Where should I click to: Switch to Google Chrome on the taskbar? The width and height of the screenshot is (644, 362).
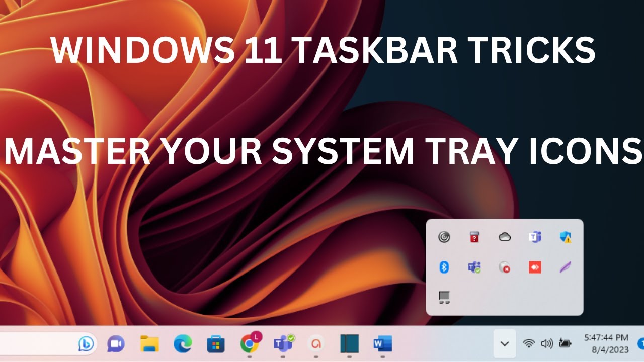(x=250, y=343)
